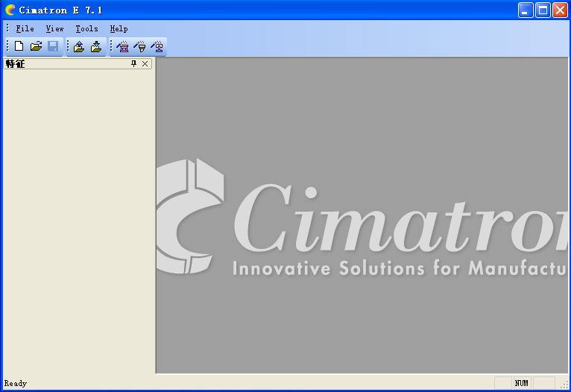Image resolution: width=571 pixels, height=392 pixels.
Task: Click the floppy disk Save icon
Action: pyautogui.click(x=53, y=46)
